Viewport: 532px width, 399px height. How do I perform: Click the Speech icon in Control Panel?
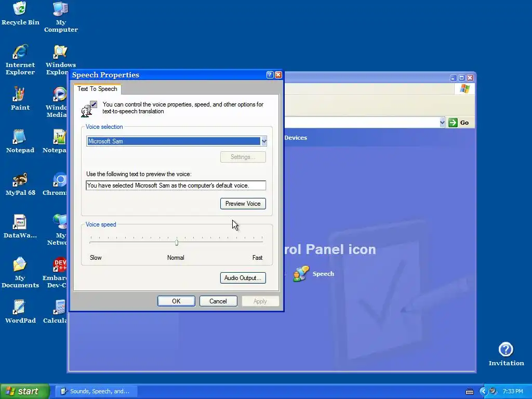tap(301, 273)
